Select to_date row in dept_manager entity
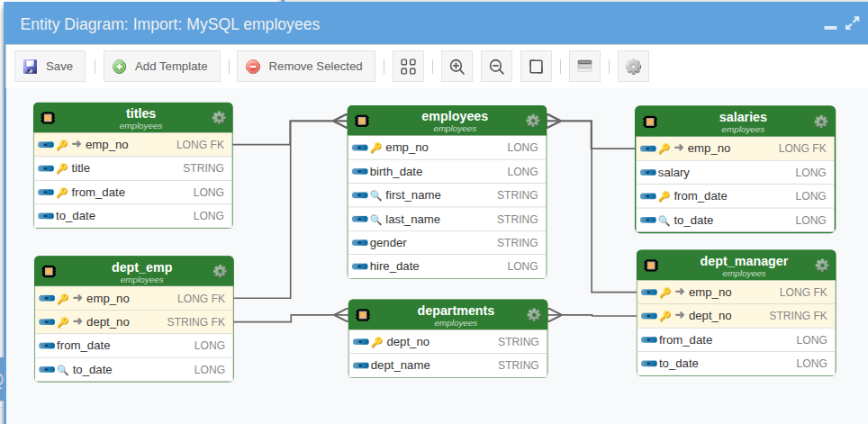This screenshot has width=868, height=424. (737, 364)
